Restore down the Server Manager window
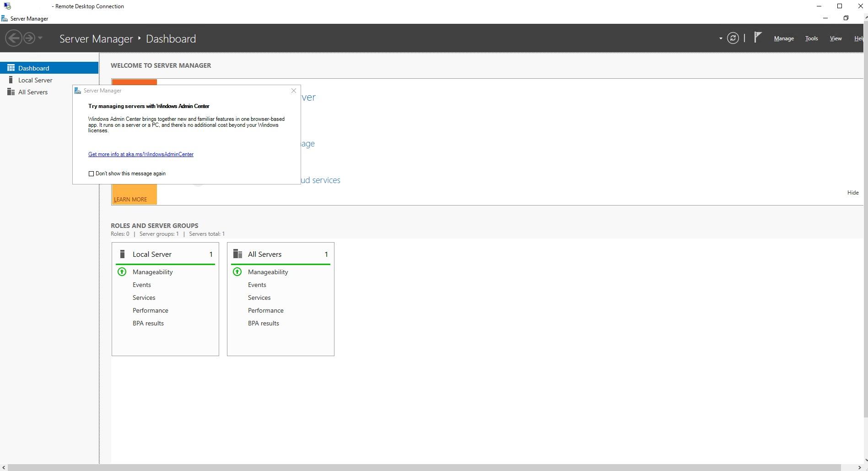Image resolution: width=868 pixels, height=471 pixels. coord(846,18)
